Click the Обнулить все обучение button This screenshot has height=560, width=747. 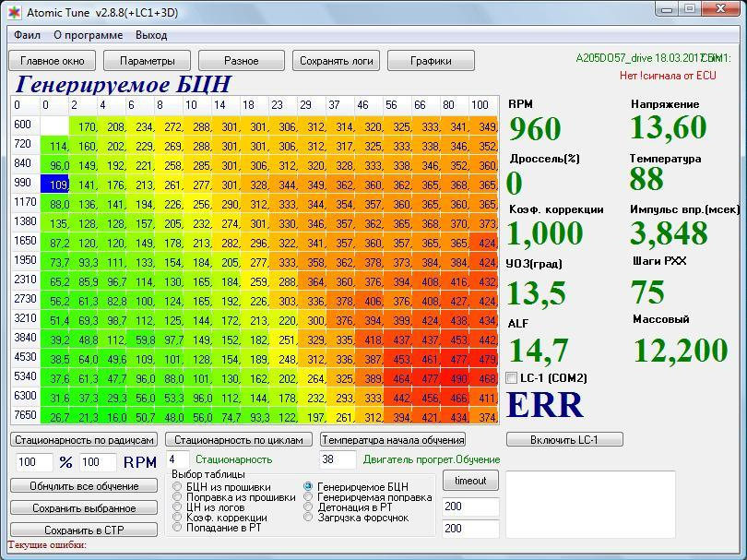[x=84, y=485]
